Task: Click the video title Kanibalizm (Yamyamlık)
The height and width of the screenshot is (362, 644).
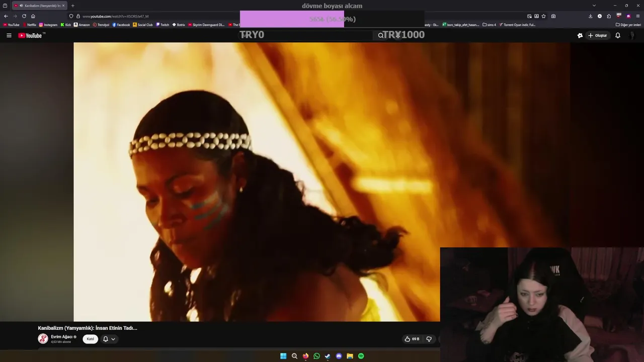Action: pos(88,328)
